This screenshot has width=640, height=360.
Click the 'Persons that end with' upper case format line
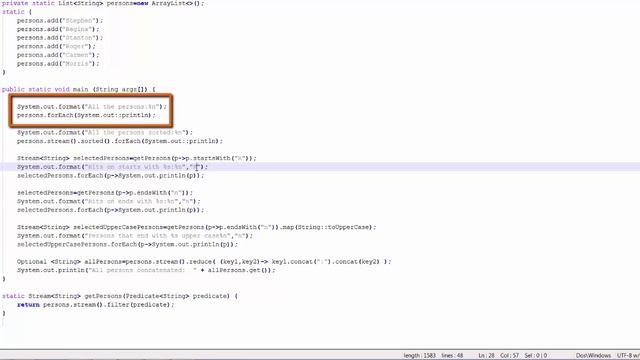coord(135,236)
